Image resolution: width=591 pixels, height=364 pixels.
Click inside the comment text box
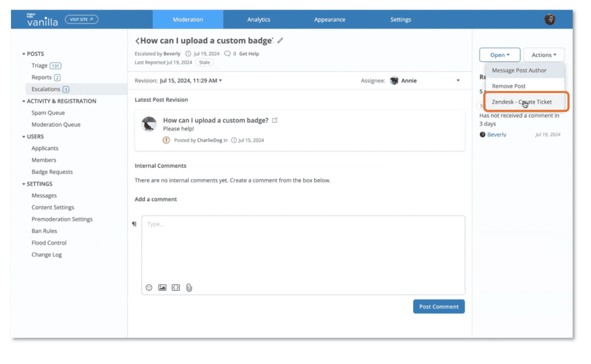(303, 248)
